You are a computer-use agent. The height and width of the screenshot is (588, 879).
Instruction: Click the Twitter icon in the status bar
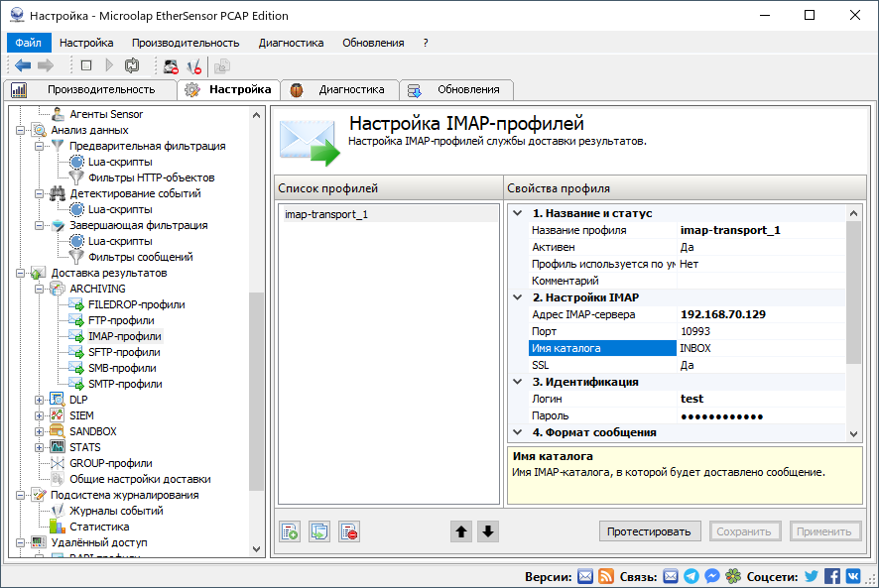point(811,575)
